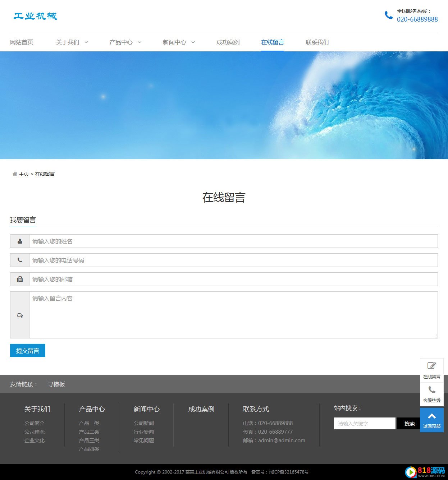Click the footer 产品中心 heading
Screen dimensions: 448x480
point(92,409)
